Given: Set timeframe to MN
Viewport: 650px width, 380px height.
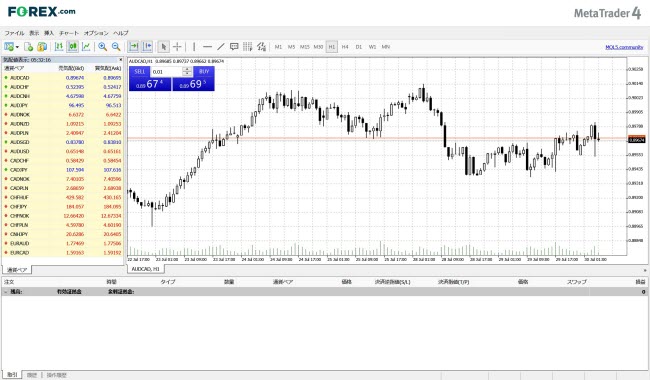Looking at the screenshot, I should [386, 47].
